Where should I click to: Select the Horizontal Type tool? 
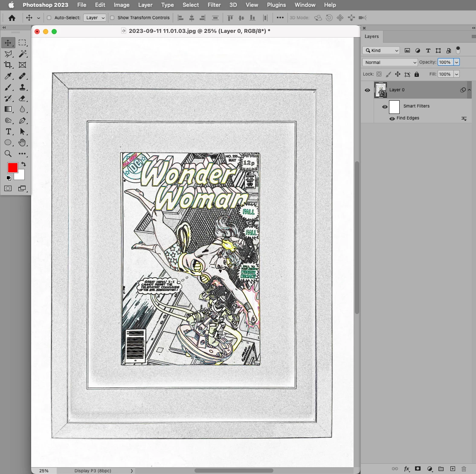[x=8, y=131]
